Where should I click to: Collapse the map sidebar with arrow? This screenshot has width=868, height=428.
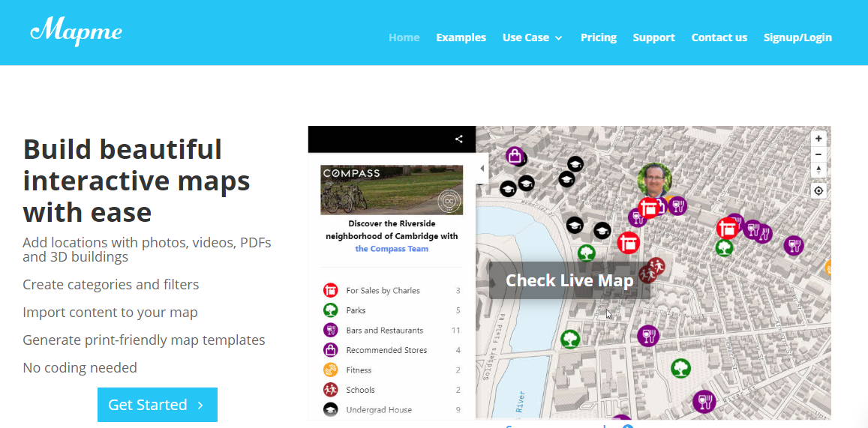[482, 169]
